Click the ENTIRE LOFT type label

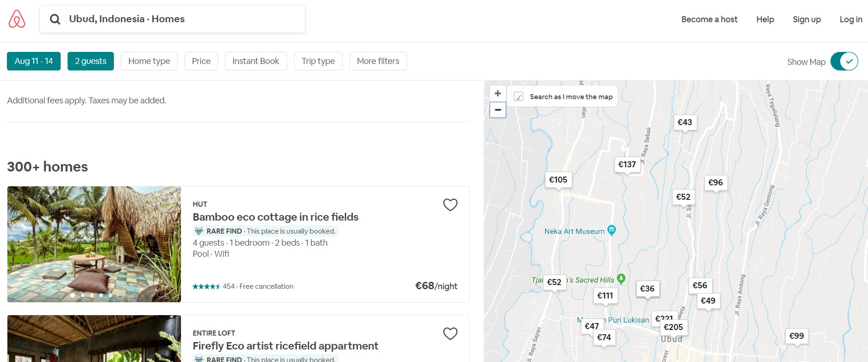214,333
